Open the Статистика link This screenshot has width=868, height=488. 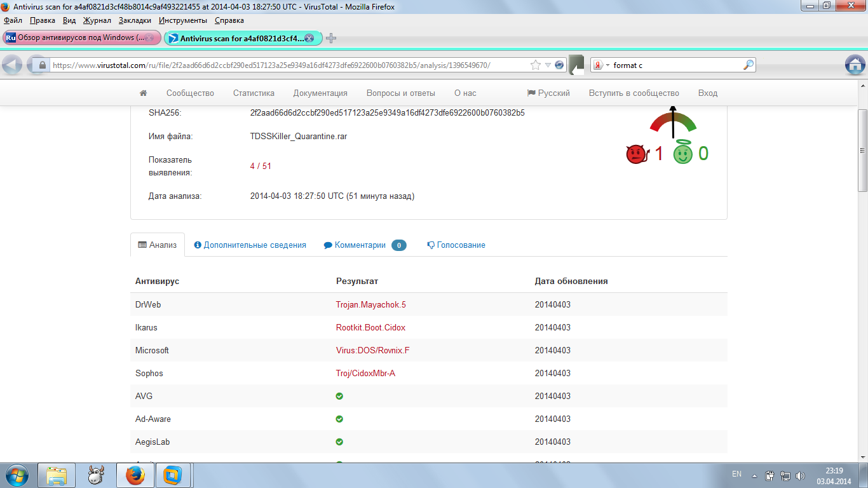click(254, 93)
